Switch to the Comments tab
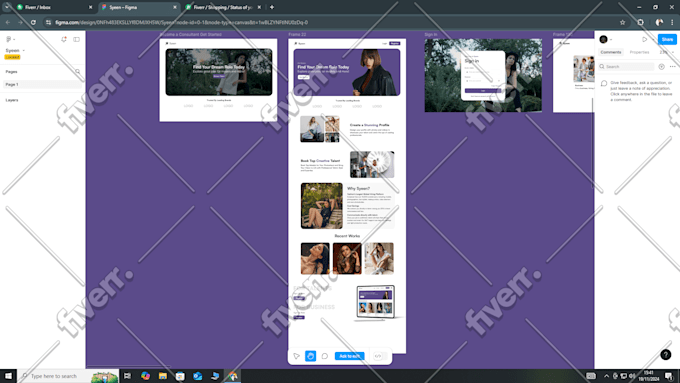 click(x=611, y=52)
